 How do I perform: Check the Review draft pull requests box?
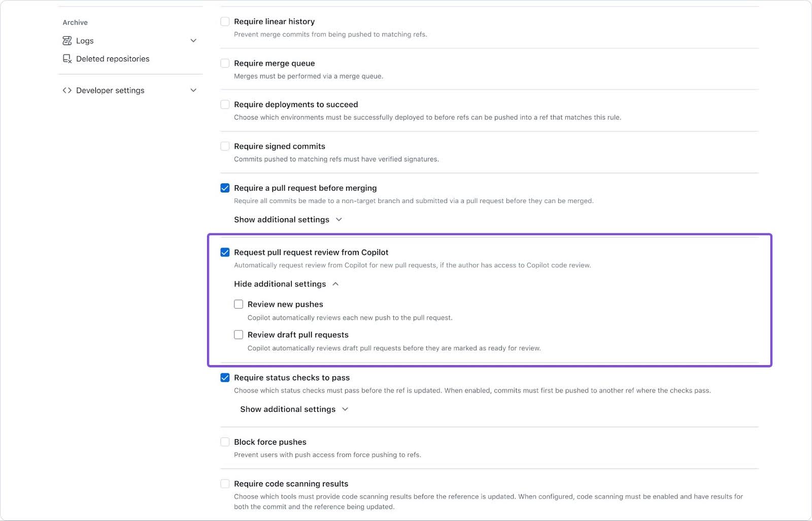point(239,335)
